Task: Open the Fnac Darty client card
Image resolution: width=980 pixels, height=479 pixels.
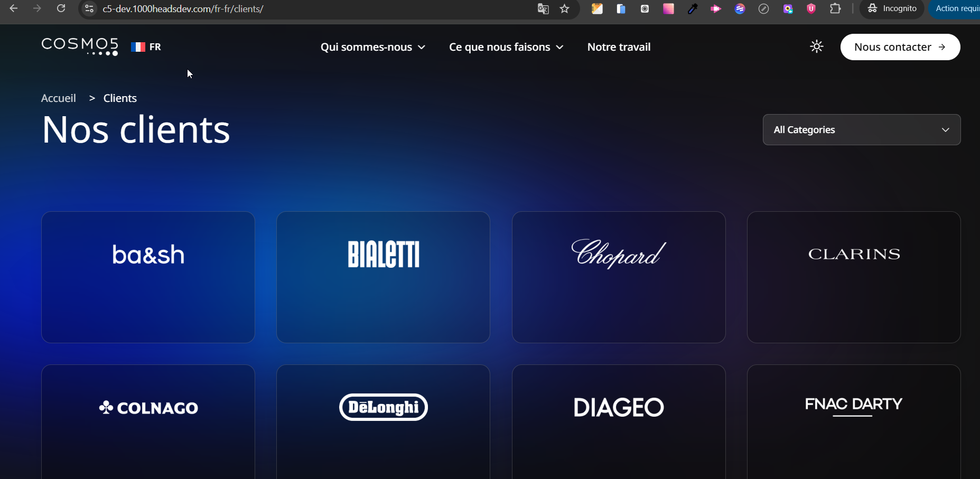Action: (x=854, y=422)
